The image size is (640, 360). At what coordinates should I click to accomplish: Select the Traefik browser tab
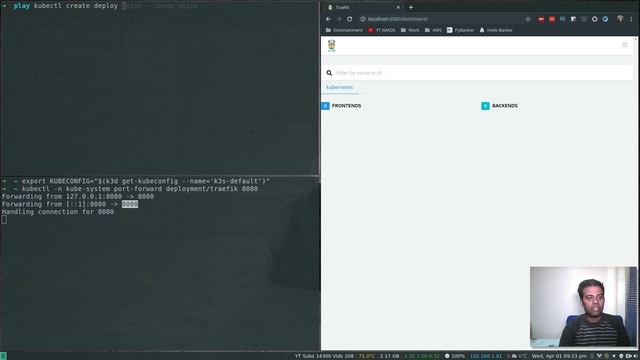363,7
